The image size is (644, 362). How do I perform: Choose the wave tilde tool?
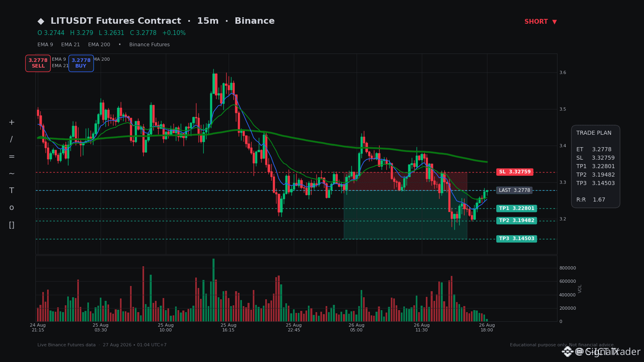pyautogui.click(x=12, y=174)
